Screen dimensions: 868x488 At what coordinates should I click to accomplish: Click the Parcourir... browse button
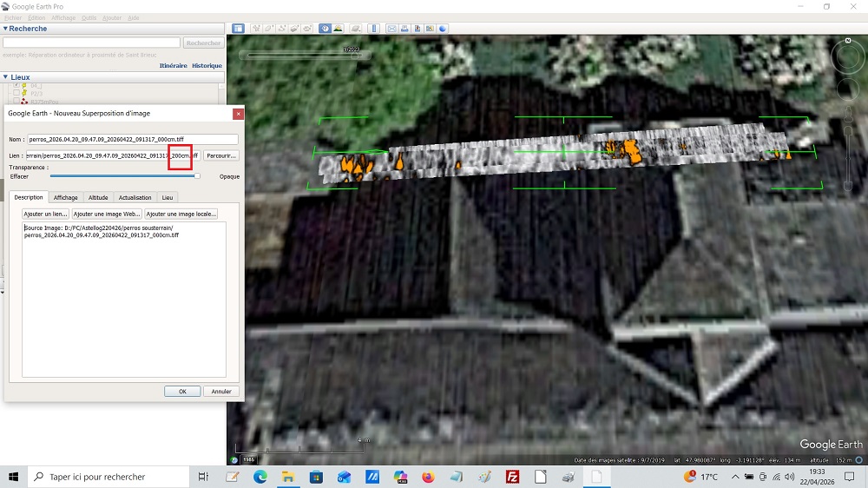click(221, 155)
